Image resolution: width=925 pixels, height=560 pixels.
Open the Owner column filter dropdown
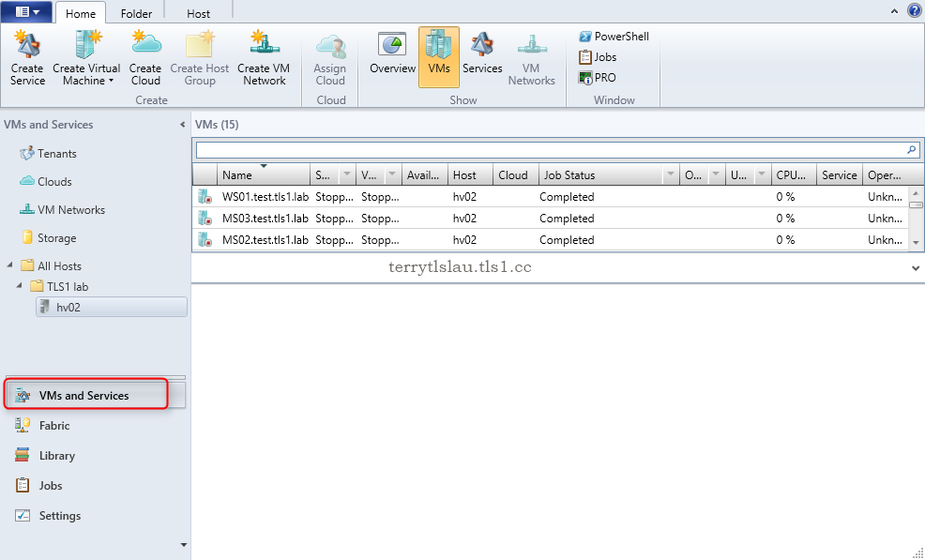716,174
